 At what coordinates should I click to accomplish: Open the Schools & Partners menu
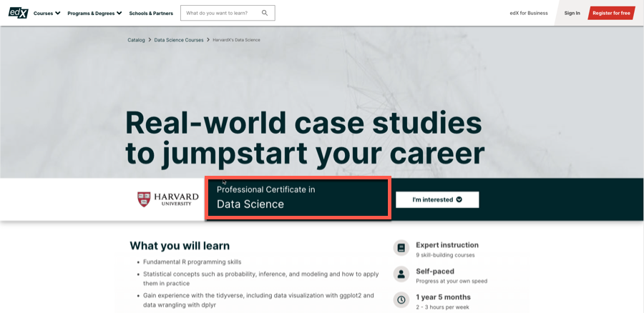click(x=151, y=13)
